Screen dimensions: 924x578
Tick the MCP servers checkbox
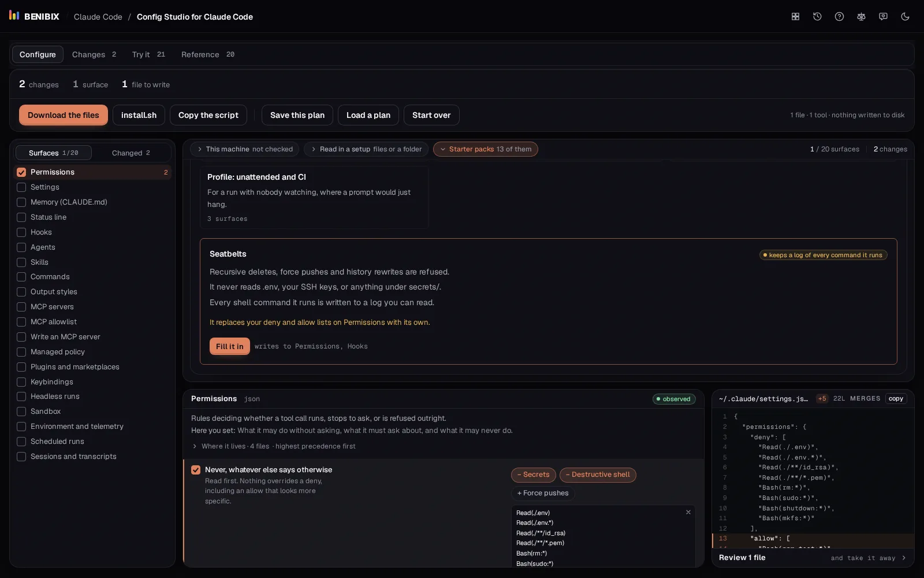pos(21,307)
